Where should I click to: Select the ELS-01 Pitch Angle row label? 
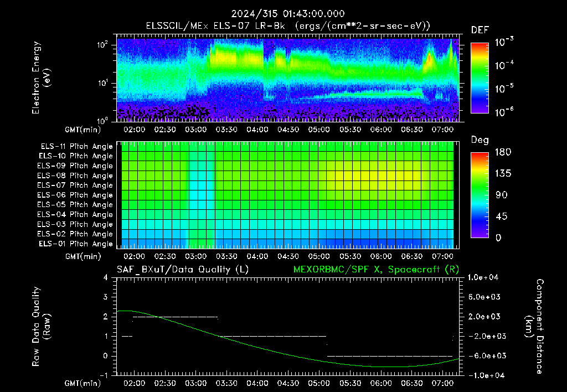point(76,244)
